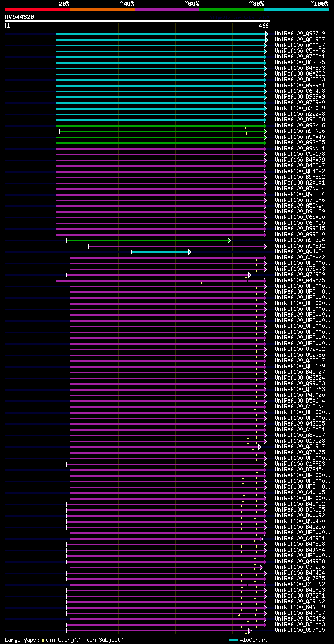The image size is (334, 644).
Task: Open hit UniRef100_A9P981
Action: 300,85
